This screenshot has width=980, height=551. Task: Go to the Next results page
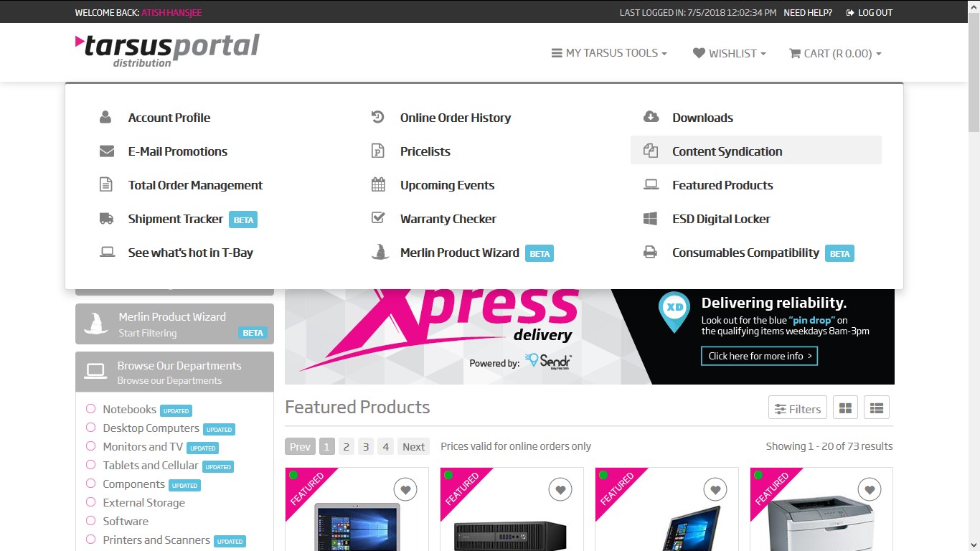pos(413,446)
